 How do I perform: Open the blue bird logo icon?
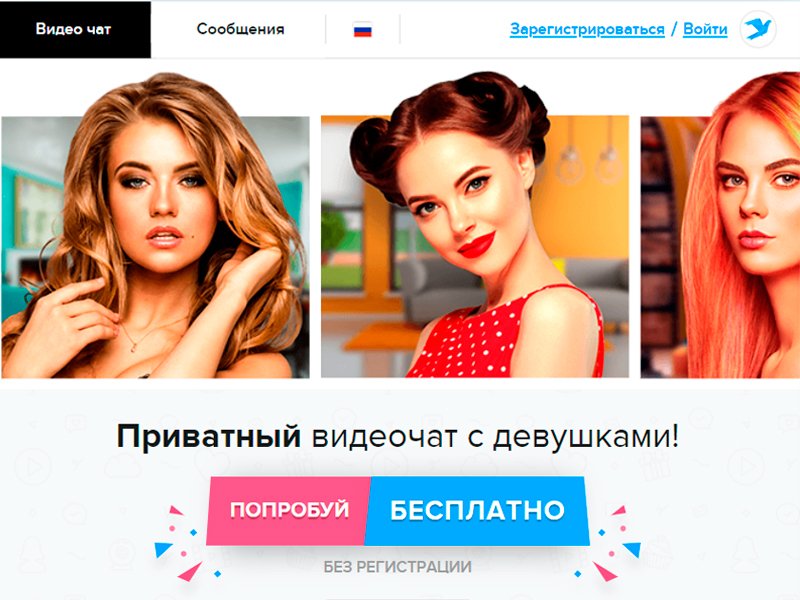(x=758, y=29)
